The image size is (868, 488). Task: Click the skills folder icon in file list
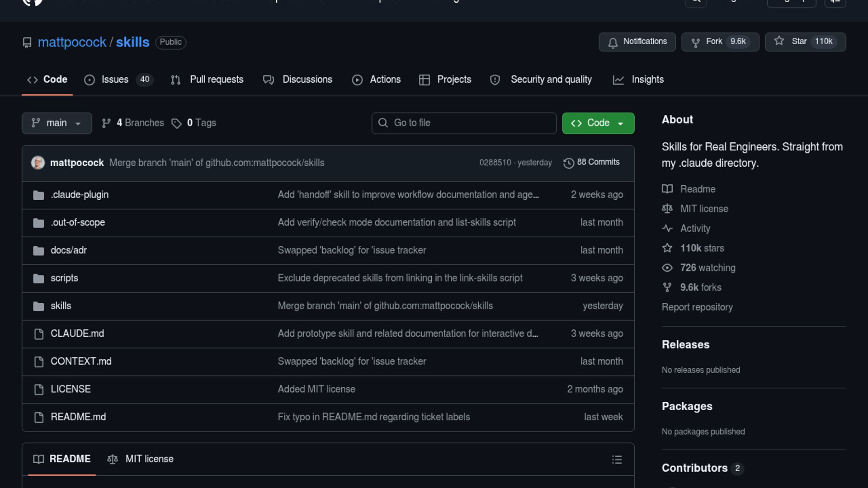[38, 306]
